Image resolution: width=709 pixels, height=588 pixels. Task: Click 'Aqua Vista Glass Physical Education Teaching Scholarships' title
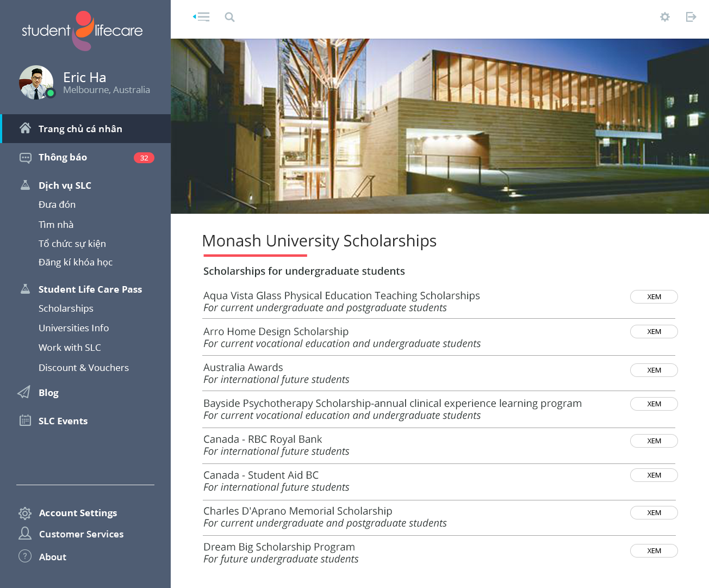coord(341,295)
